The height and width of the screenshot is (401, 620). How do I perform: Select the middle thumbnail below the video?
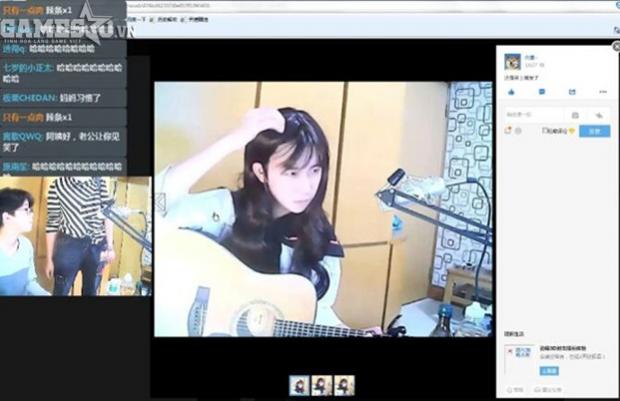point(321,384)
